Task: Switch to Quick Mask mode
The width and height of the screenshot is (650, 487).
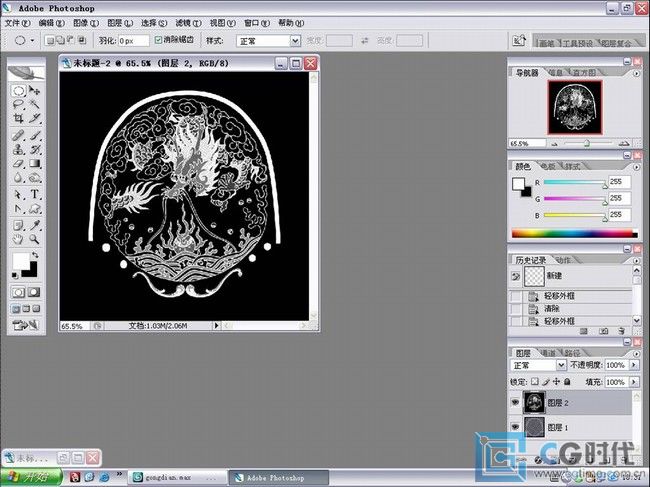Action: click(x=34, y=292)
